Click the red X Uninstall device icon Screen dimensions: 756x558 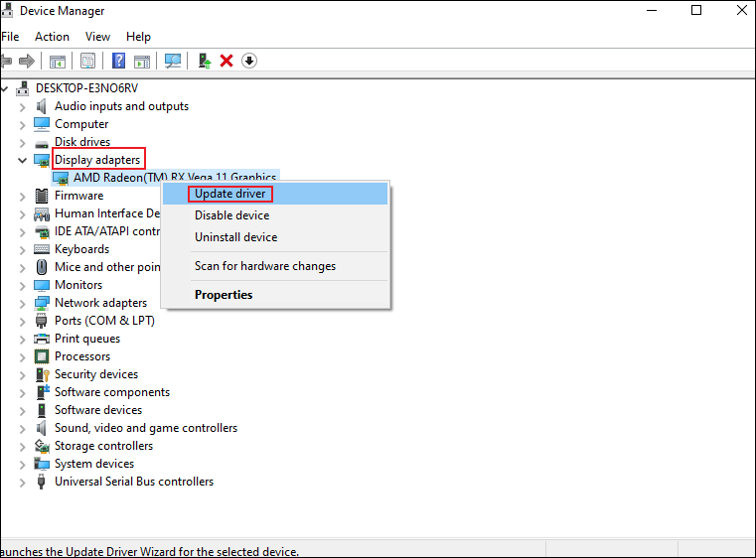pos(227,61)
